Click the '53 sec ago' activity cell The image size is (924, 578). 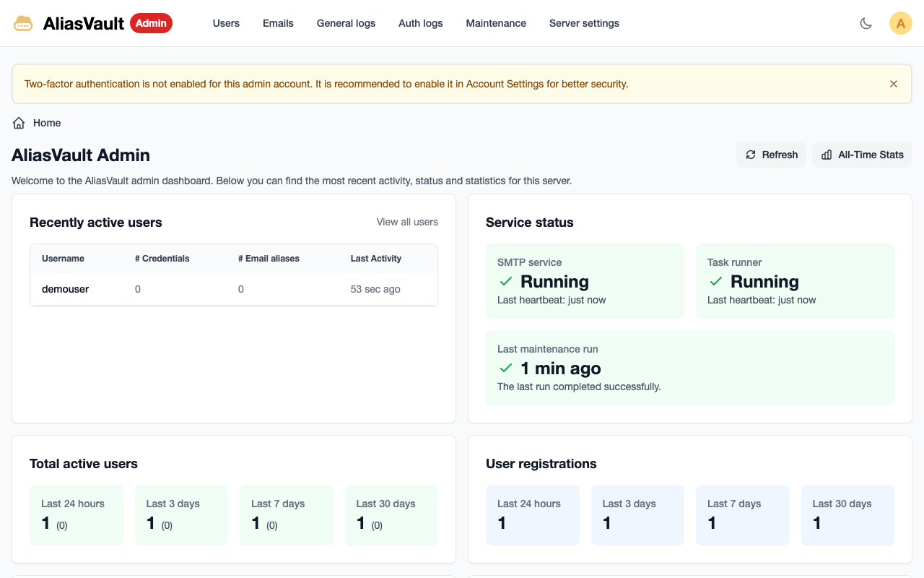click(375, 289)
